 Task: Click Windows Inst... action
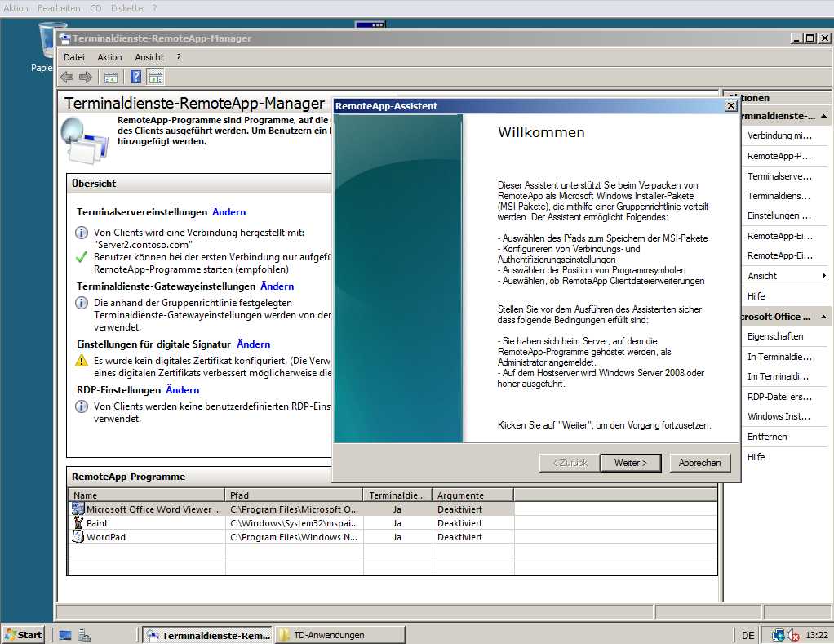[x=779, y=416]
